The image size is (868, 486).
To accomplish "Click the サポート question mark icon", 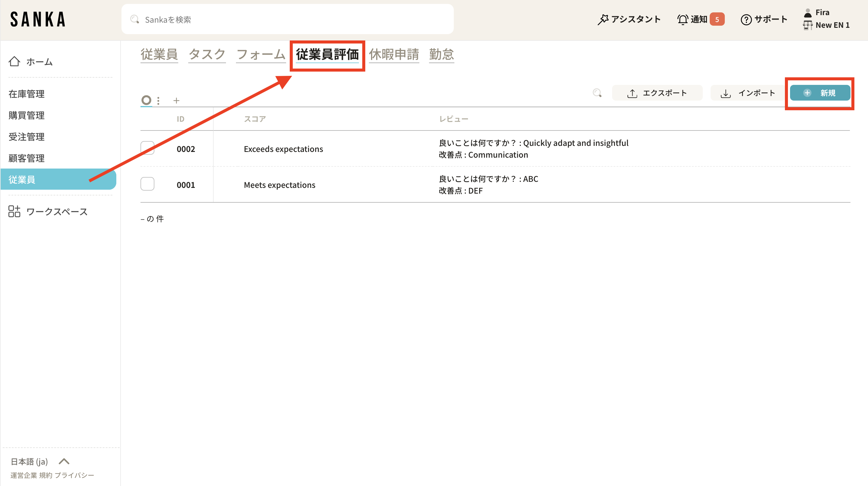I will click(x=746, y=20).
